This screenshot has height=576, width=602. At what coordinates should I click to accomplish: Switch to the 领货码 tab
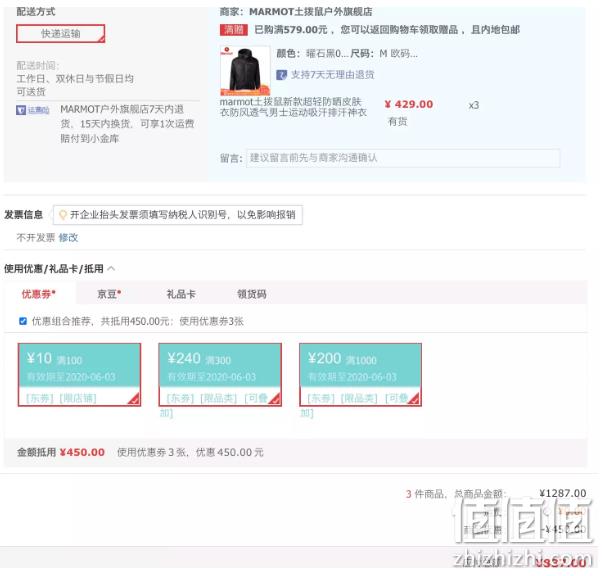point(251,295)
